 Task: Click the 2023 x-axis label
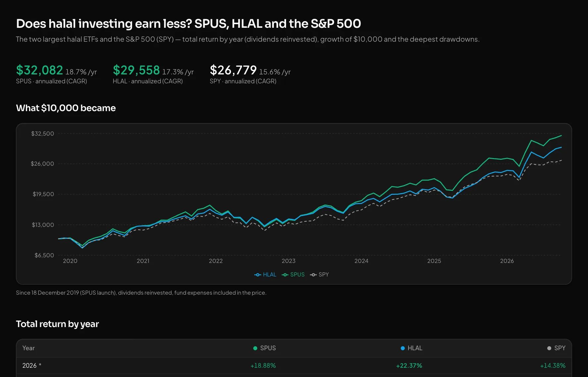point(289,261)
